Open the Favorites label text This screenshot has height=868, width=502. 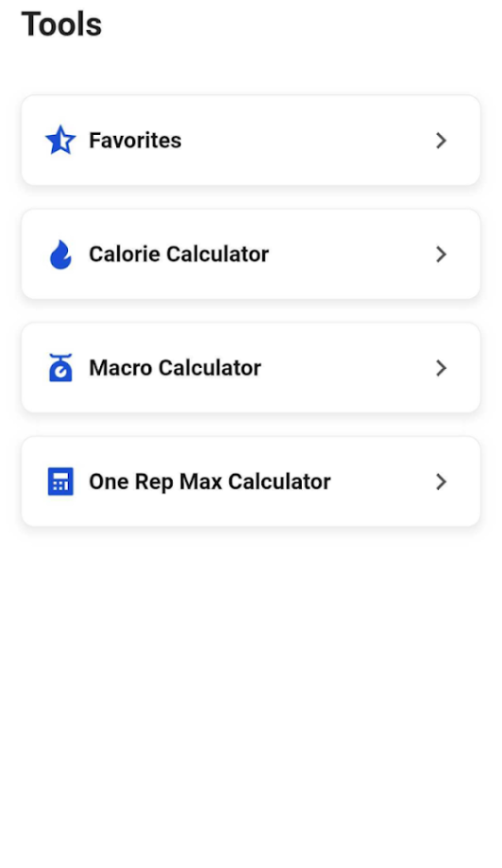tap(135, 141)
